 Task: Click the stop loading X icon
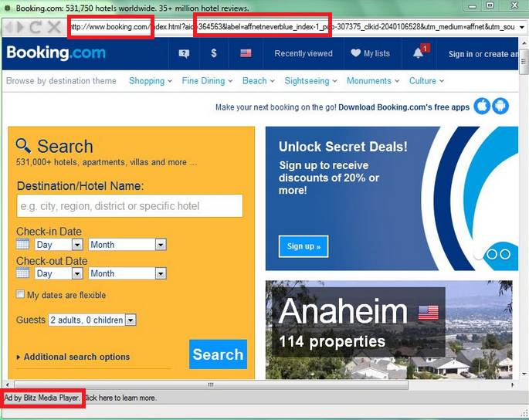[x=54, y=28]
